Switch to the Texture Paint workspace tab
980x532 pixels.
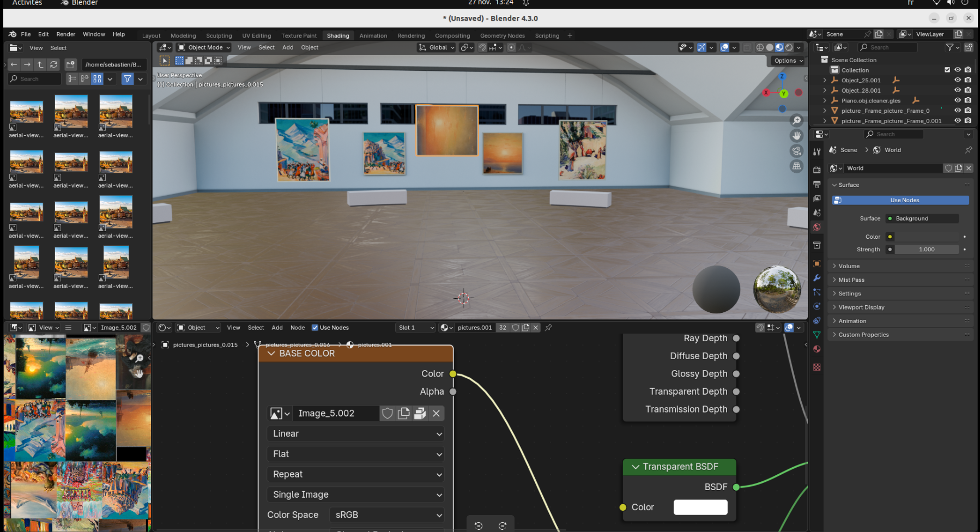(x=299, y=35)
